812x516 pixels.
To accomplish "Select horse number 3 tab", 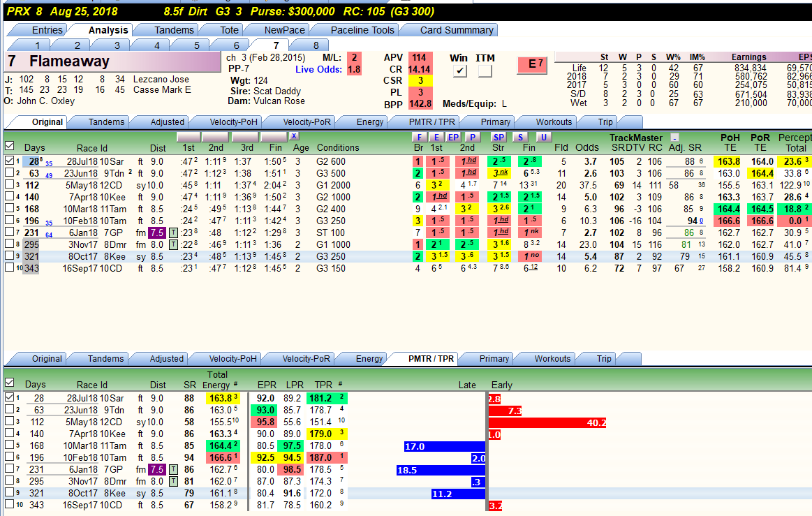I will pyautogui.click(x=117, y=45).
